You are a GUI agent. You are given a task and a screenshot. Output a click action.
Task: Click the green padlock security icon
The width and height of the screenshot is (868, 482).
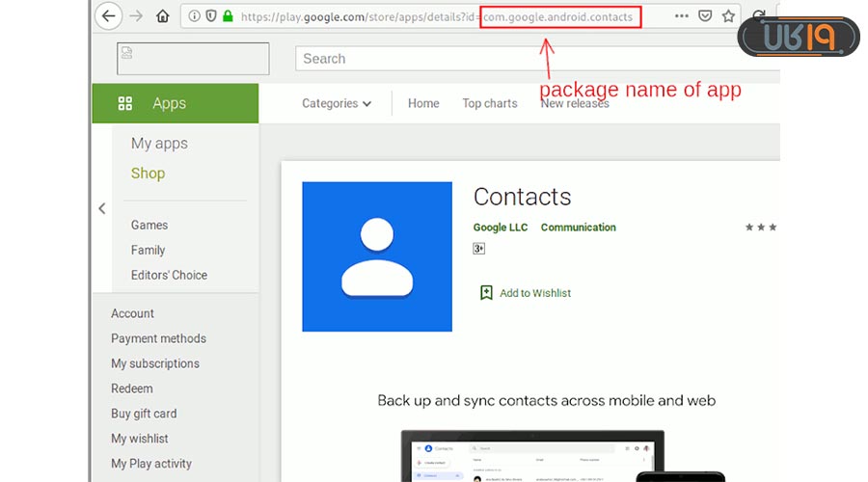click(228, 16)
